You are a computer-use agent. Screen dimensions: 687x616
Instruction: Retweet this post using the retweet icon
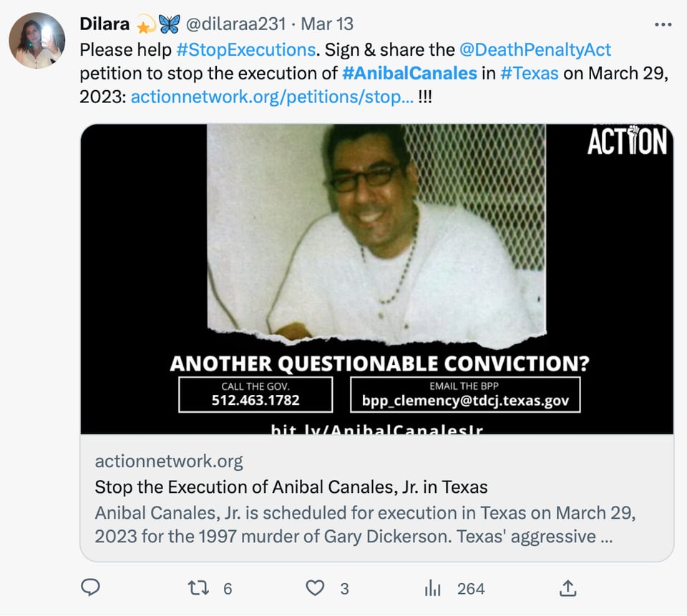(198, 588)
